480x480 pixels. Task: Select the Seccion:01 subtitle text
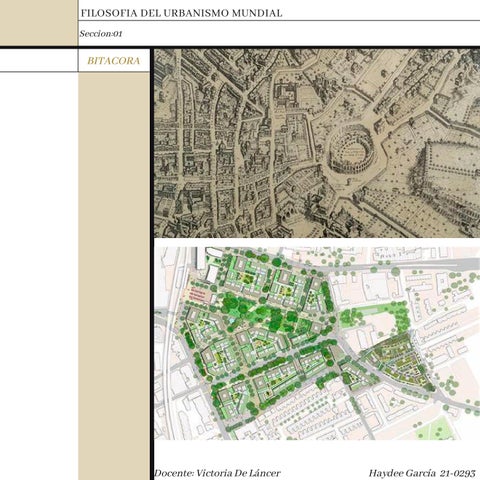click(x=101, y=33)
